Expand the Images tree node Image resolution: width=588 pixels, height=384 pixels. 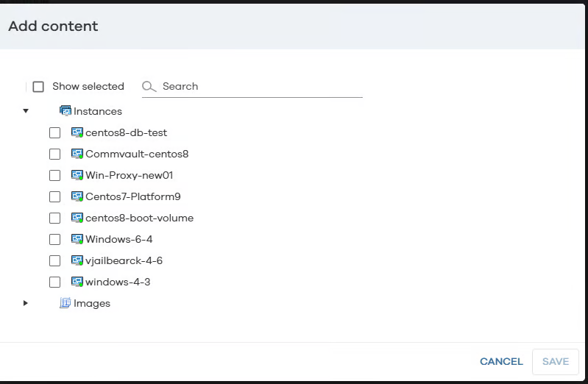pyautogui.click(x=26, y=303)
